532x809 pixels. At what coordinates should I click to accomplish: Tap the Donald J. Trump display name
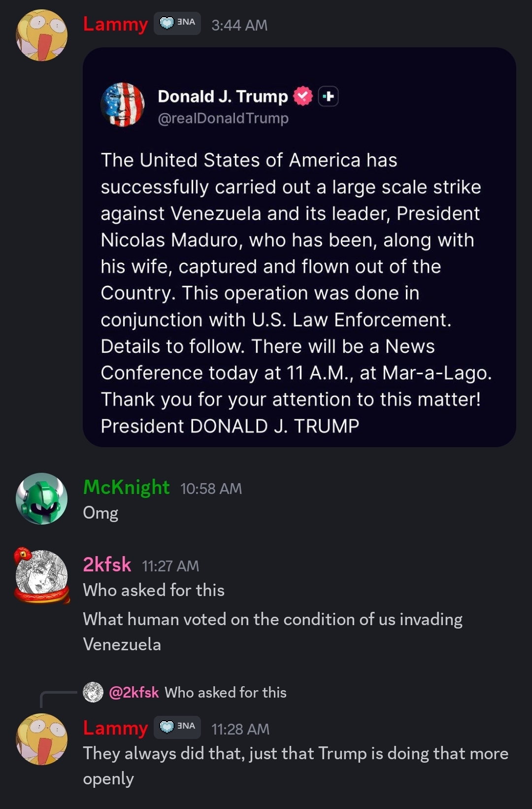click(x=223, y=96)
